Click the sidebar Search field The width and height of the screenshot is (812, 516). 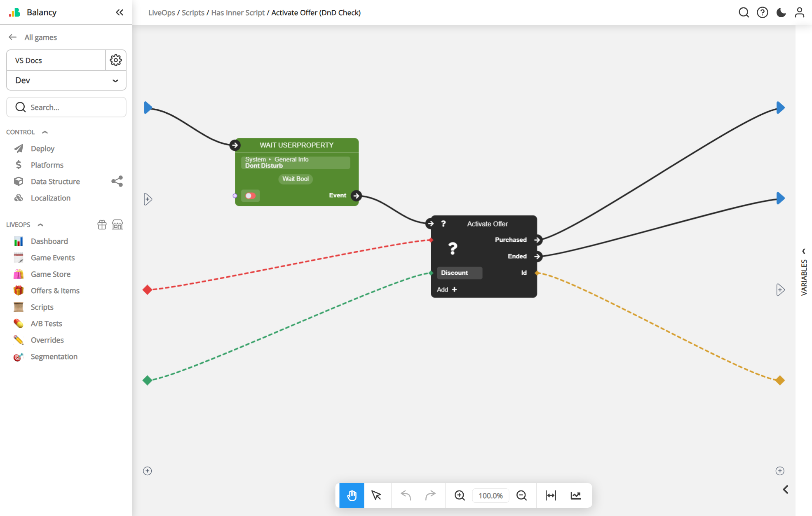66,107
